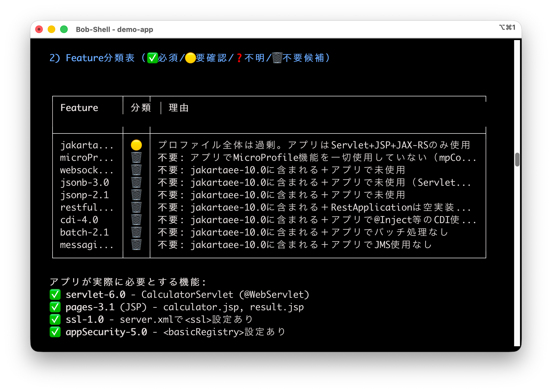The image size is (552, 392).
Task: Click the 分類 column header
Action: click(x=141, y=108)
